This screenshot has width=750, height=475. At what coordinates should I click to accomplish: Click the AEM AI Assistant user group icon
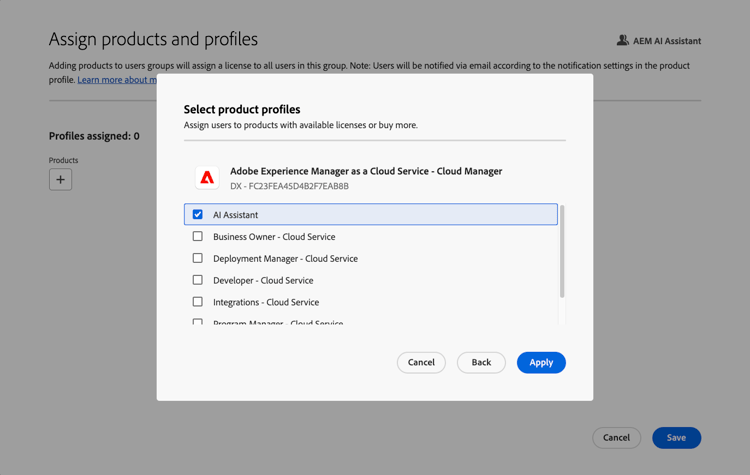pos(623,41)
